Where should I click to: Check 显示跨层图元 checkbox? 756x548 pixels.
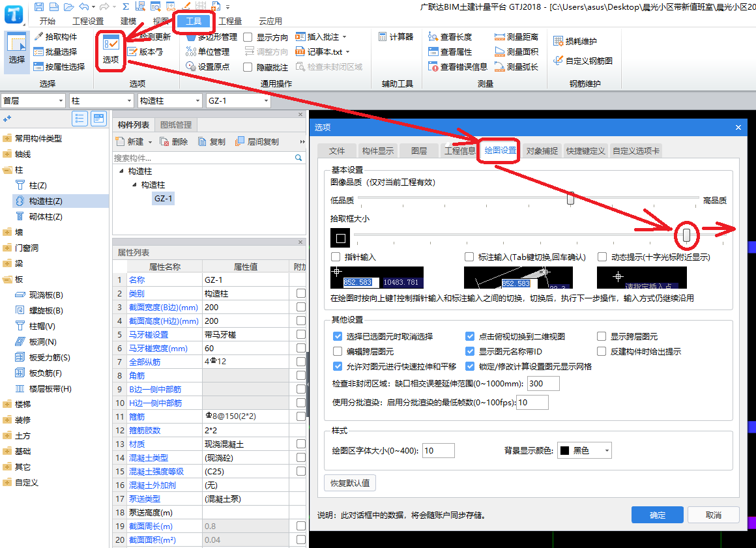pyautogui.click(x=602, y=336)
